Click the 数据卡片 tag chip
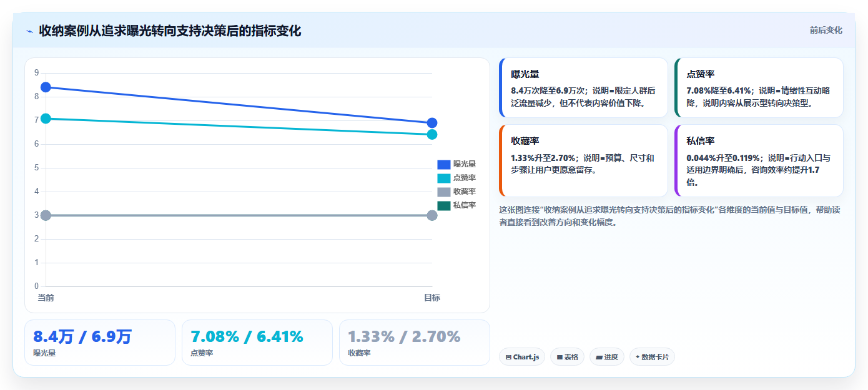This screenshot has width=868, height=390. (x=652, y=357)
